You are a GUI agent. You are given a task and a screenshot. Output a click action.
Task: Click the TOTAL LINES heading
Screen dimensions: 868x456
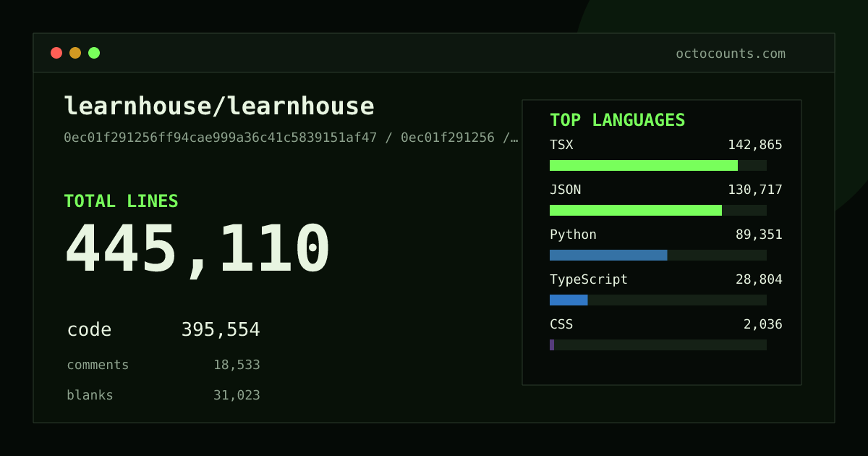121,201
